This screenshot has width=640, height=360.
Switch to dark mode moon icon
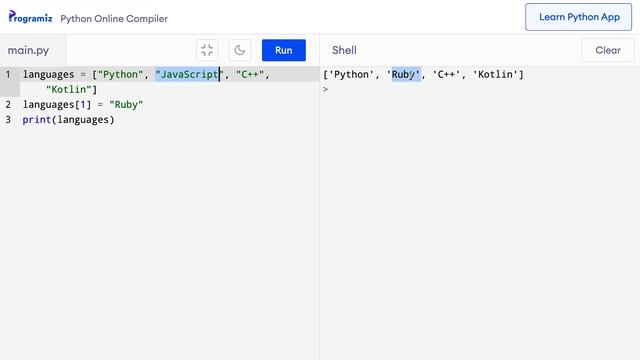(x=240, y=50)
